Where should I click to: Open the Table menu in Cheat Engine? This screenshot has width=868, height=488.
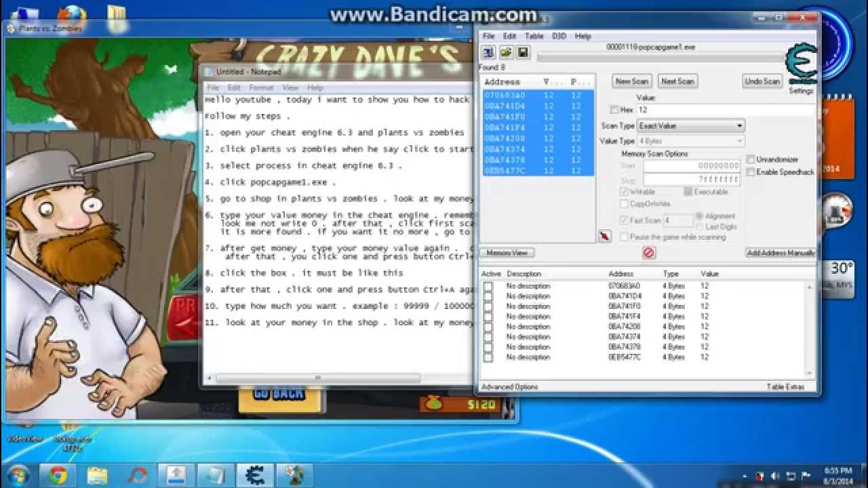[534, 36]
